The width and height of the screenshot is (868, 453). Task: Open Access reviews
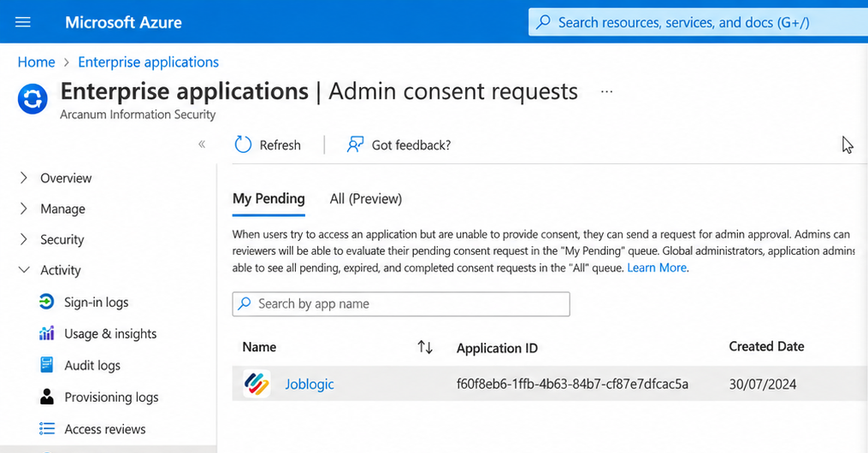point(104,429)
